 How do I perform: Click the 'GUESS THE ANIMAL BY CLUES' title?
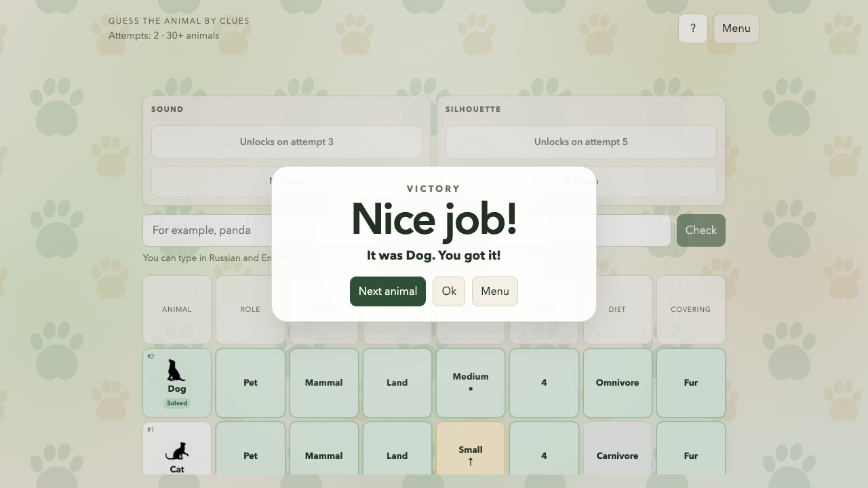click(x=179, y=21)
